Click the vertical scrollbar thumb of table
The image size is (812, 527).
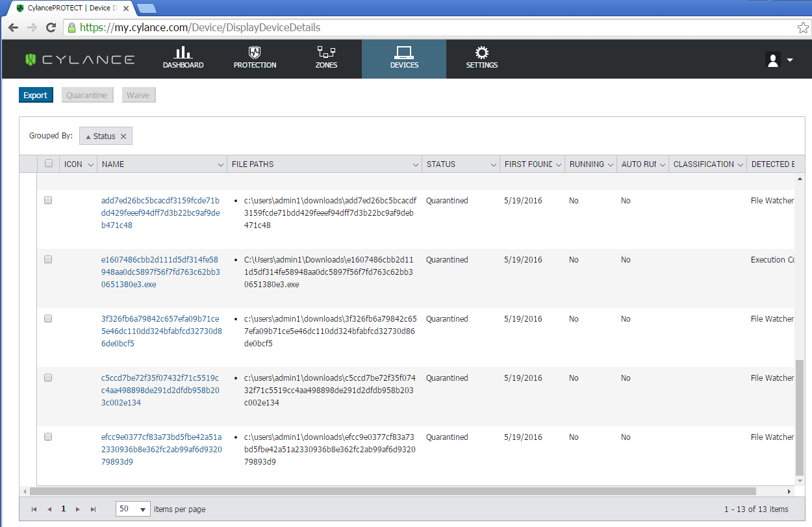click(x=800, y=418)
